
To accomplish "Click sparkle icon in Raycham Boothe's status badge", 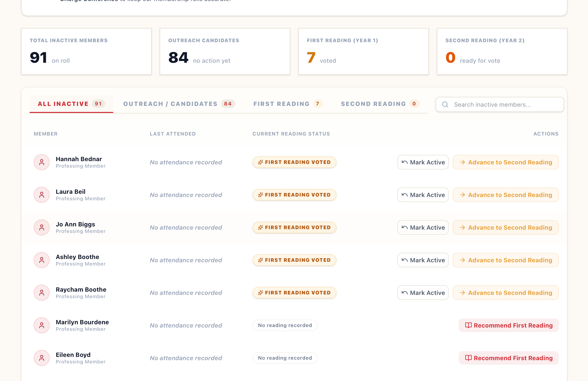I will (261, 293).
